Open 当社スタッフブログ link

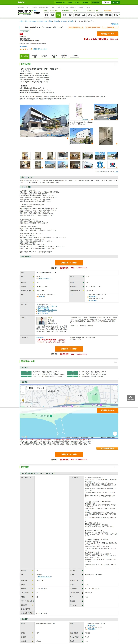[x=43, y=308]
